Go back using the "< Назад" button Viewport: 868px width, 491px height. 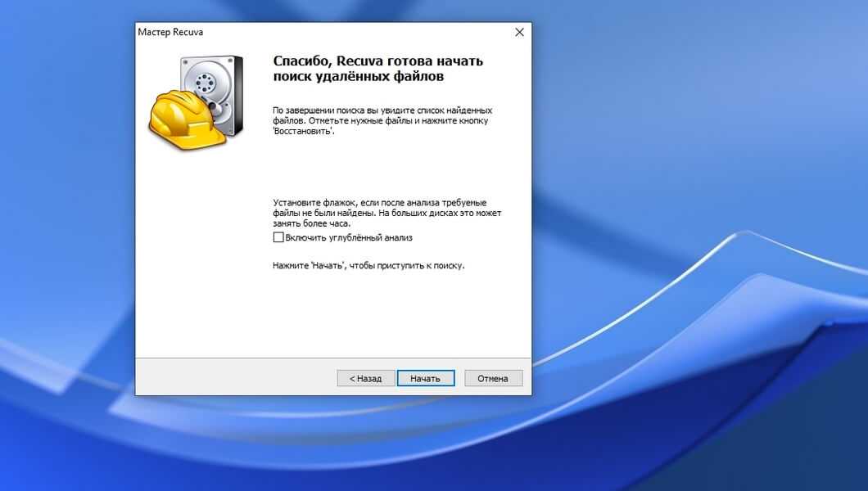365,378
